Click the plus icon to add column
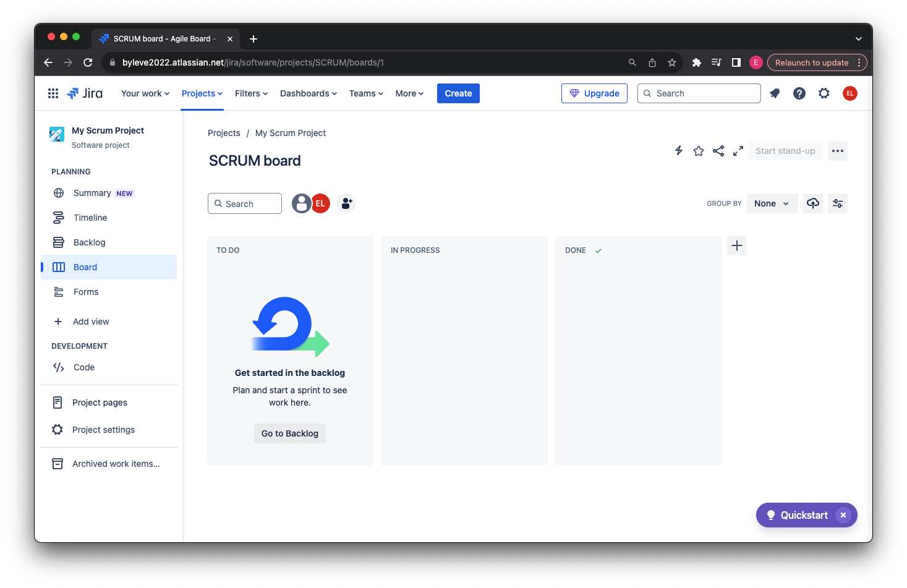907x588 pixels. (x=737, y=245)
